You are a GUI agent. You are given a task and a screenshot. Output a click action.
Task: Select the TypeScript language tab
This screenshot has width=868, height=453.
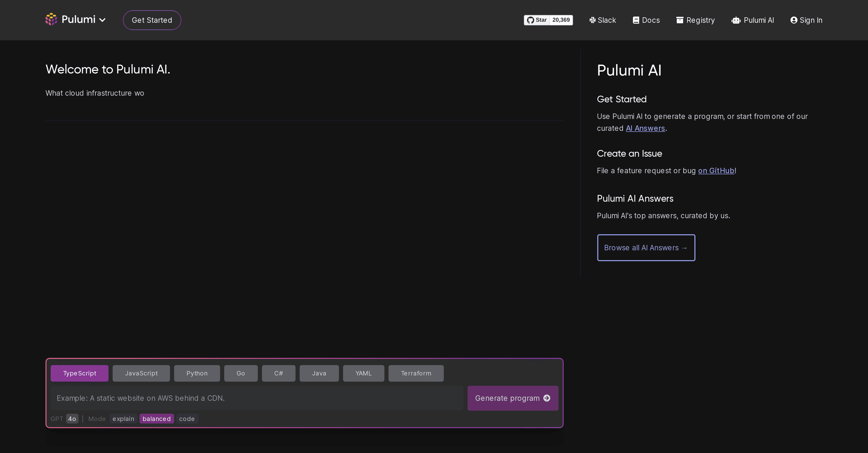[79, 373]
